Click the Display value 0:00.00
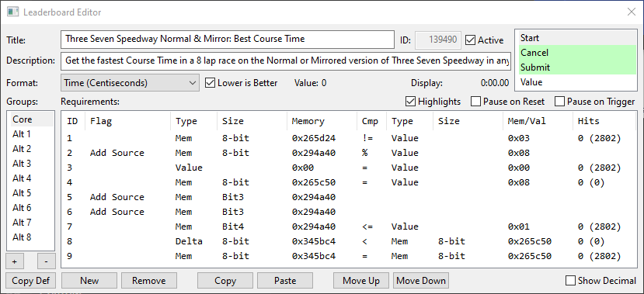 (495, 83)
